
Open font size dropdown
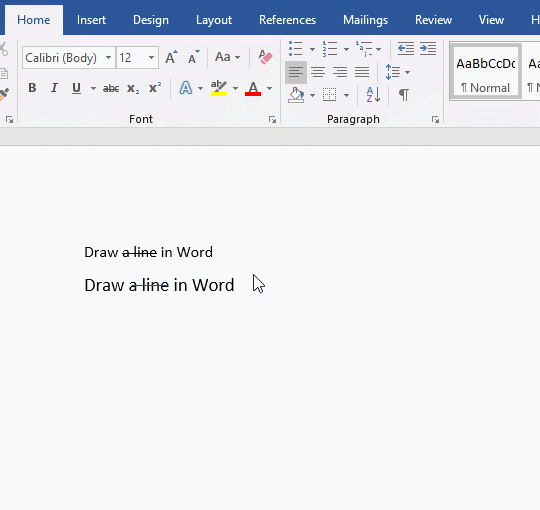pos(151,58)
